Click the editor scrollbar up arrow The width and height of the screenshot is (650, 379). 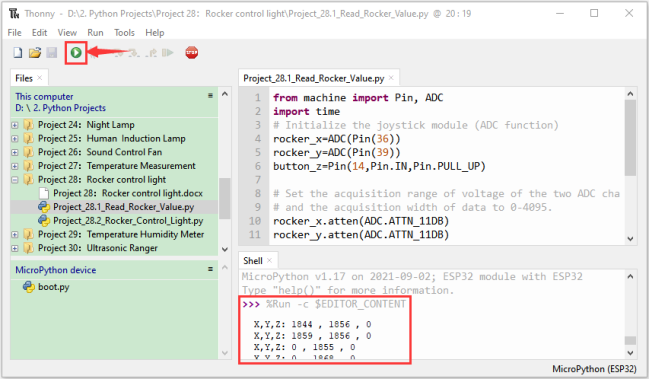click(x=631, y=94)
